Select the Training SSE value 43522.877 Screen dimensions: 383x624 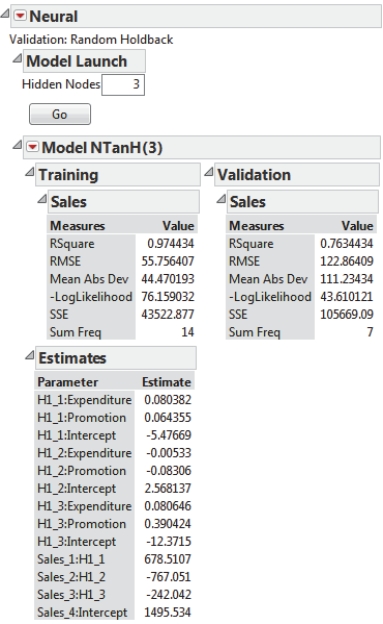(168, 314)
